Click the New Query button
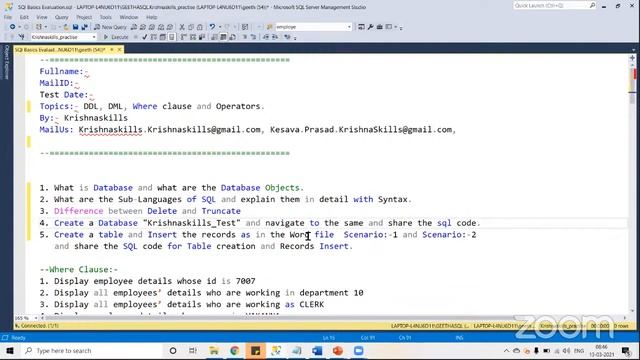Viewport: 640px width, 360px height. coord(110,27)
